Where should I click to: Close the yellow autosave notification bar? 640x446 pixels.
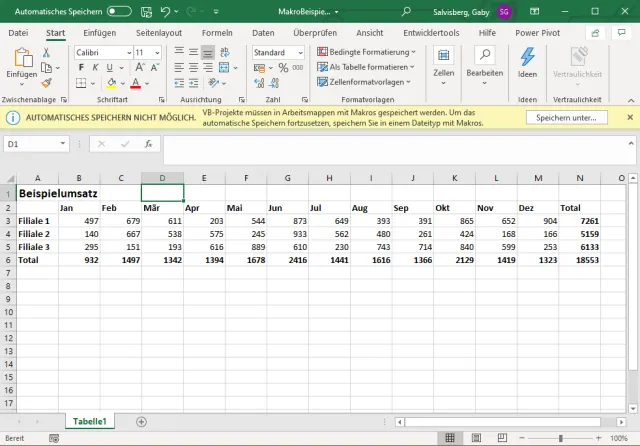tap(629, 117)
